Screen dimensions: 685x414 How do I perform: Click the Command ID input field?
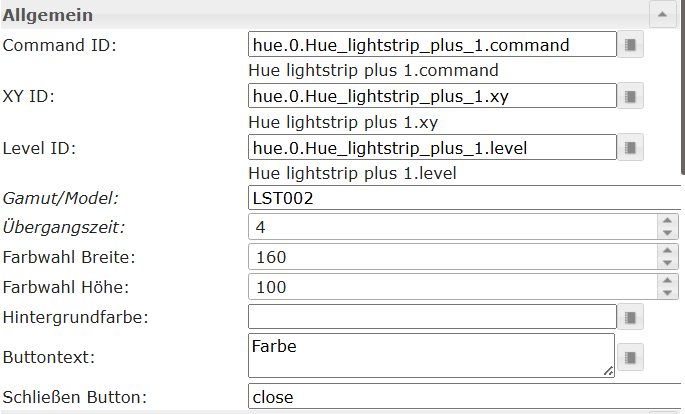point(431,45)
